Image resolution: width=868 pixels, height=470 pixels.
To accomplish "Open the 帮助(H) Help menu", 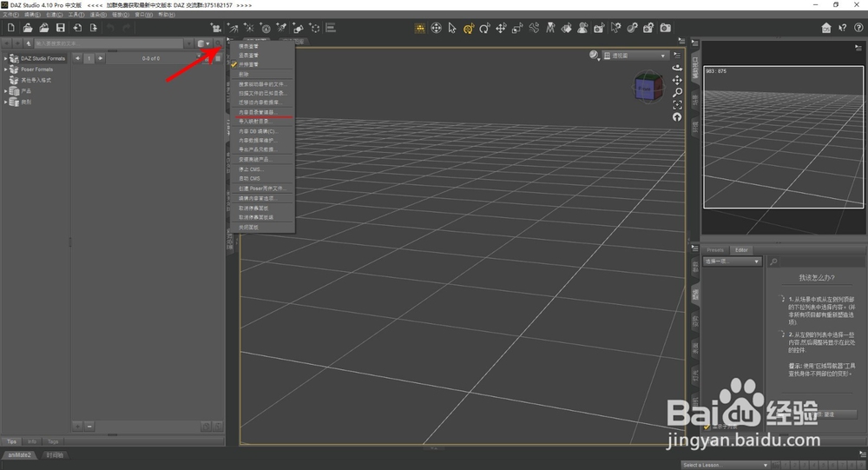I will [167, 15].
